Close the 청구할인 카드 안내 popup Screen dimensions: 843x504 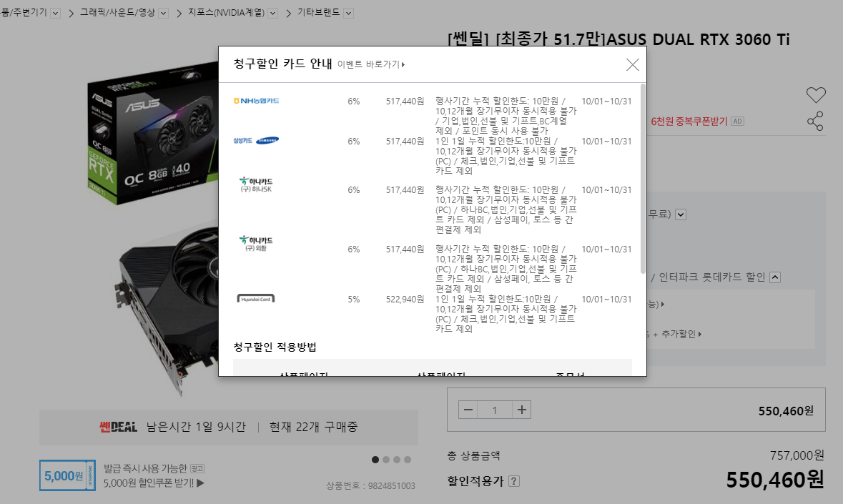[x=632, y=65]
